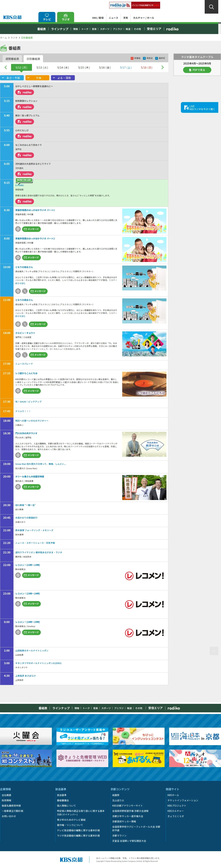Expand the あさ・午前 time section
The image size is (221, 868).
click(12, 78)
